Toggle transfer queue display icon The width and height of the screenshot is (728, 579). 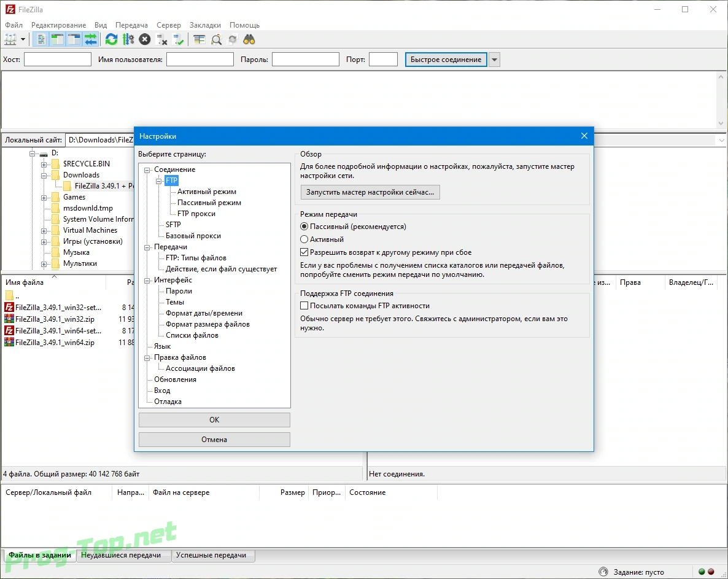pos(90,40)
